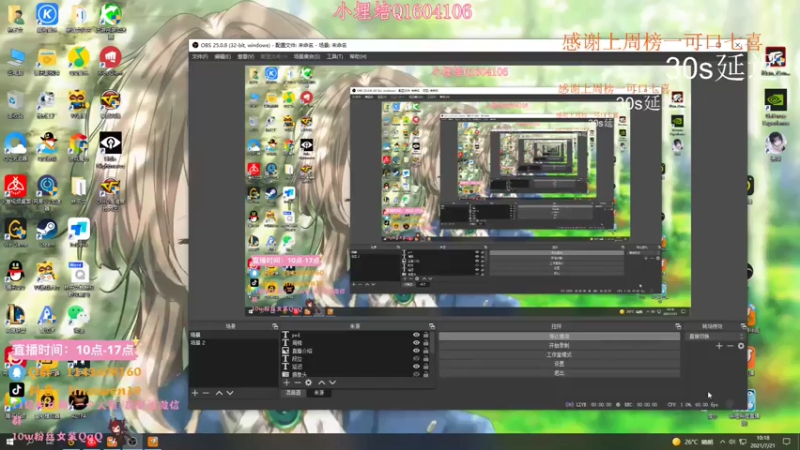The width and height of the screenshot is (800, 450).
Task: Remove selected source with the minus icon
Action: 297,383
